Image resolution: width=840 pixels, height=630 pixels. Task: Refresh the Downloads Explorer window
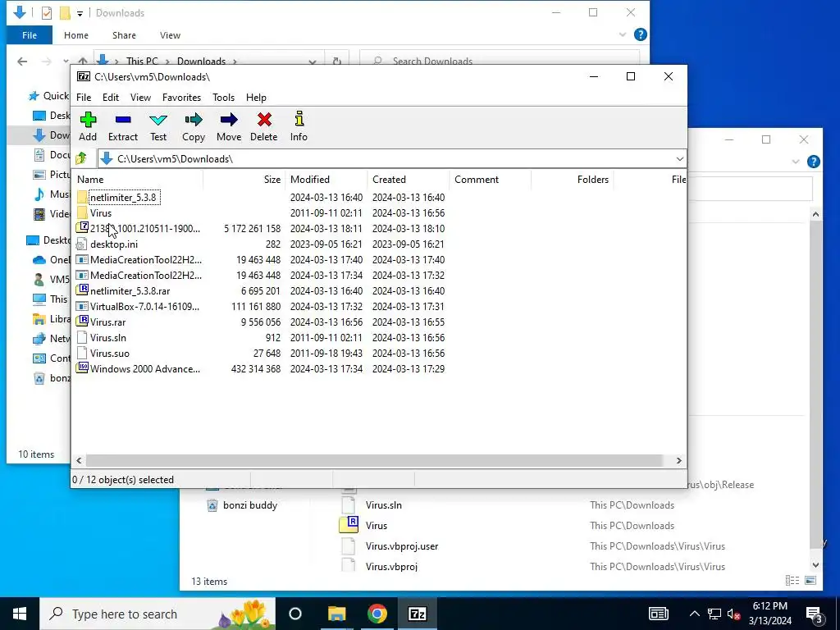(337, 61)
